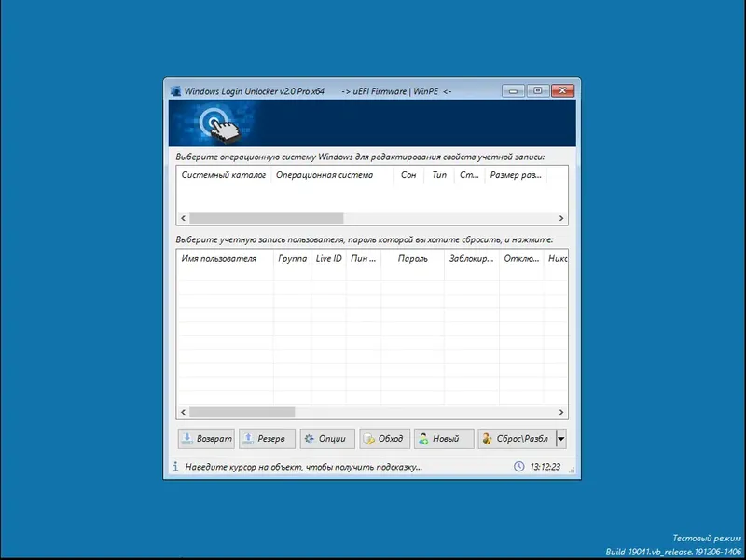Image resolution: width=746 pixels, height=560 pixels.
Task: Close the Windows Login Unlocker window
Action: (x=563, y=90)
